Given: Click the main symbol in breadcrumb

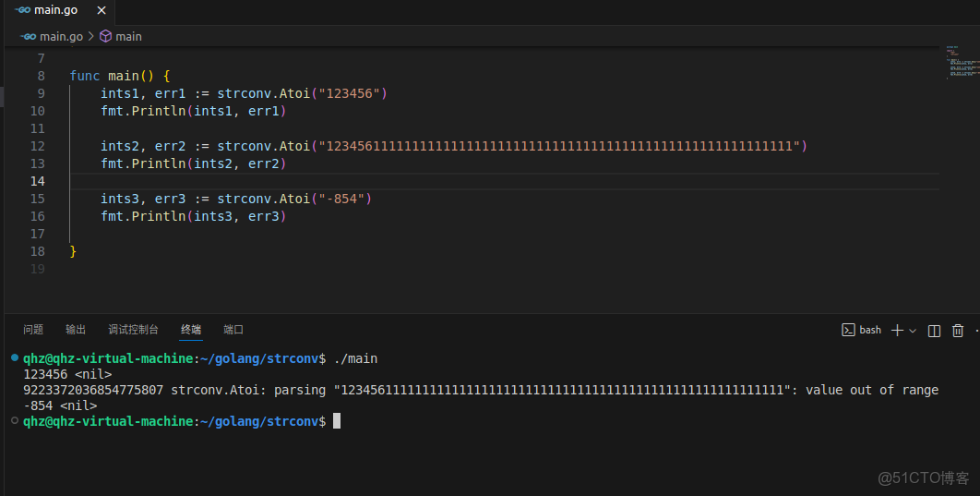Looking at the screenshot, I should [x=128, y=36].
